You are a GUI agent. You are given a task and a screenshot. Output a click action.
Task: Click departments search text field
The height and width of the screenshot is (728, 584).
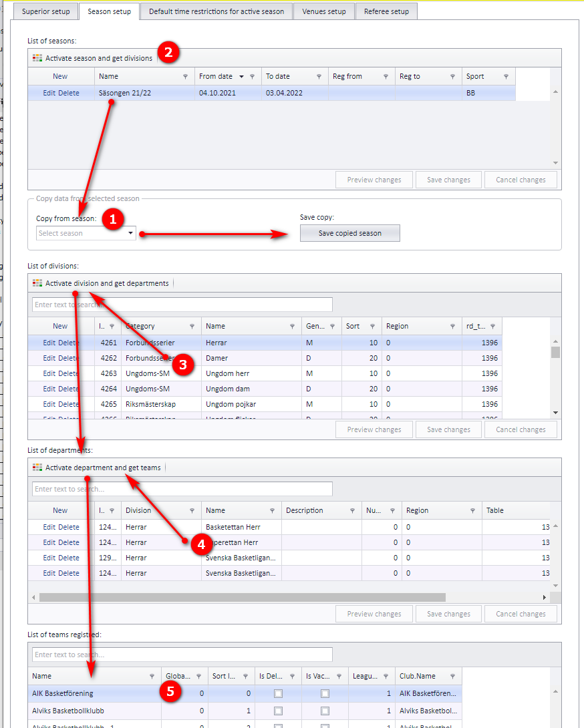click(x=182, y=489)
